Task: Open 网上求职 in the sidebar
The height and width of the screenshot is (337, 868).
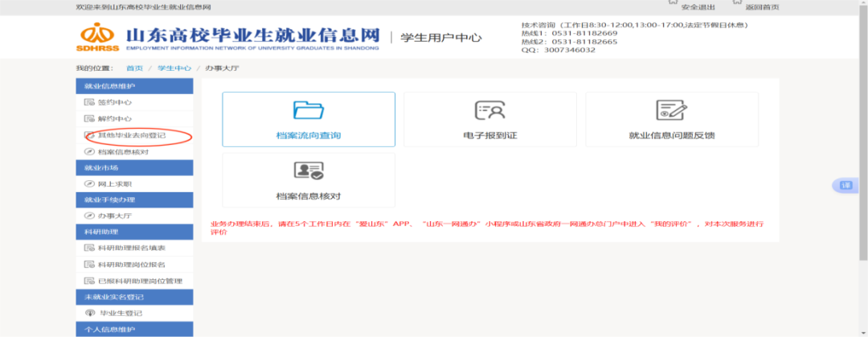Action: click(x=114, y=183)
